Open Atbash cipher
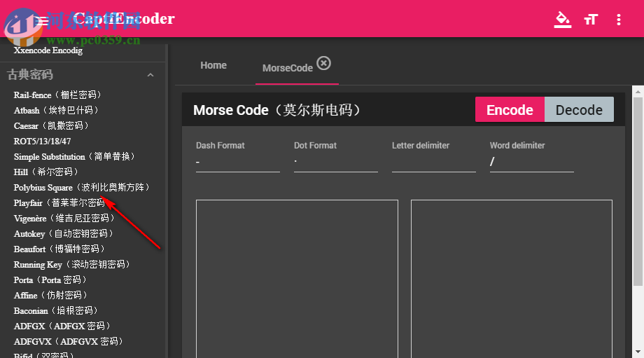Screen dimensions: 644x358 click(x=56, y=110)
